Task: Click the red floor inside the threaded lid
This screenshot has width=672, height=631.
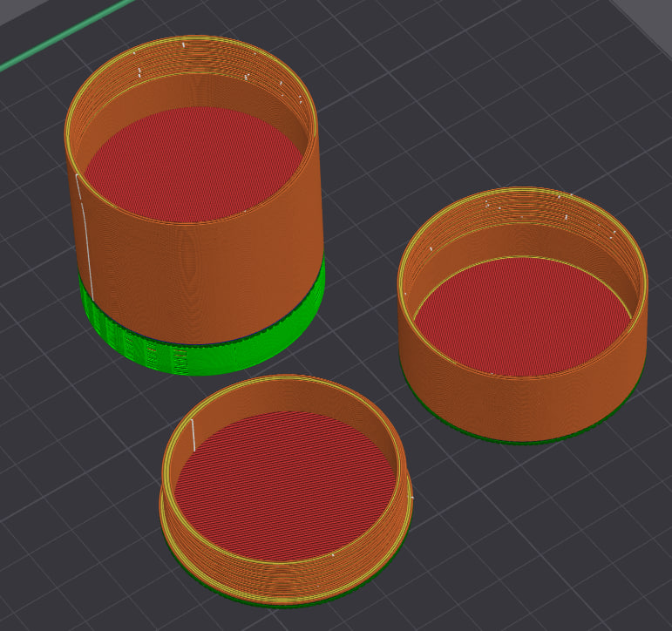Action: pos(285,485)
